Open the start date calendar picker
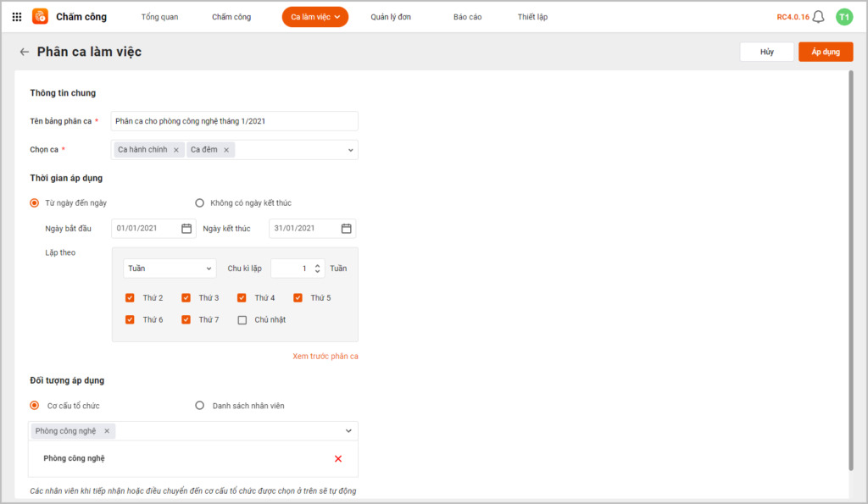Screen dimensions: 868x504 point(186,228)
